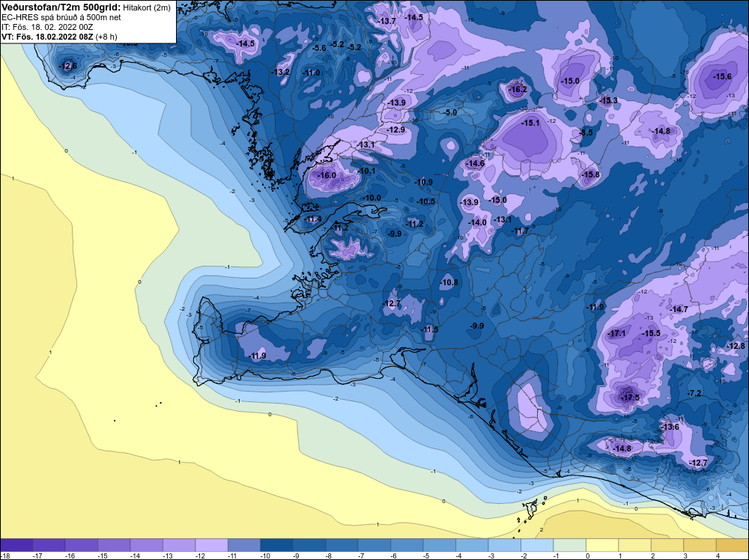Click the -11.0 temperature value
Image resolution: width=749 pixels, height=560 pixels.
[x=311, y=73]
